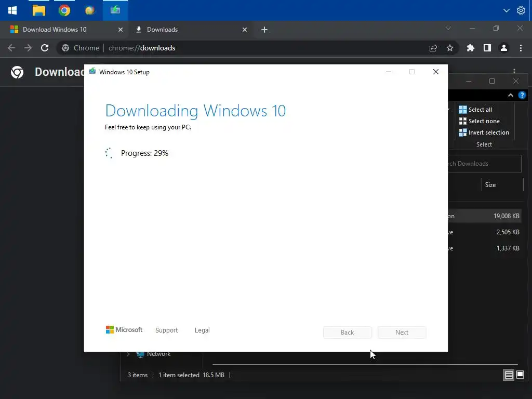Click the Back button in Setup
Viewport: 532px width, 399px height.
click(x=348, y=332)
